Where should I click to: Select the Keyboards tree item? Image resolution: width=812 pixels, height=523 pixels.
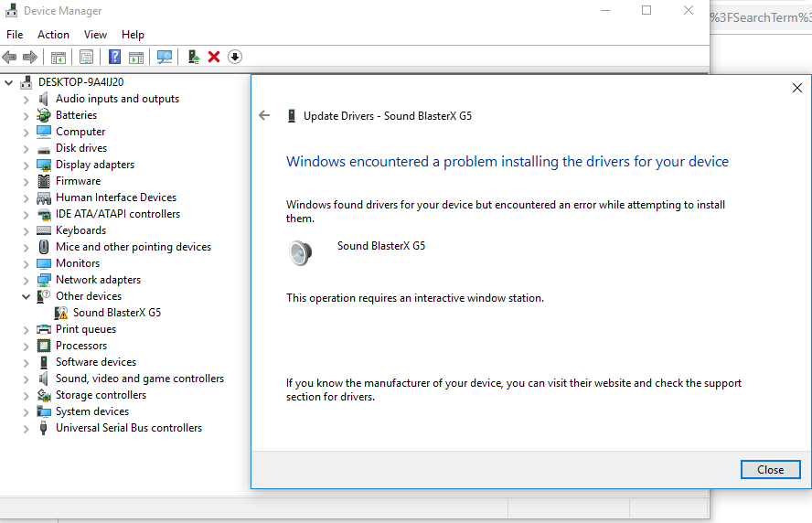pyautogui.click(x=80, y=230)
